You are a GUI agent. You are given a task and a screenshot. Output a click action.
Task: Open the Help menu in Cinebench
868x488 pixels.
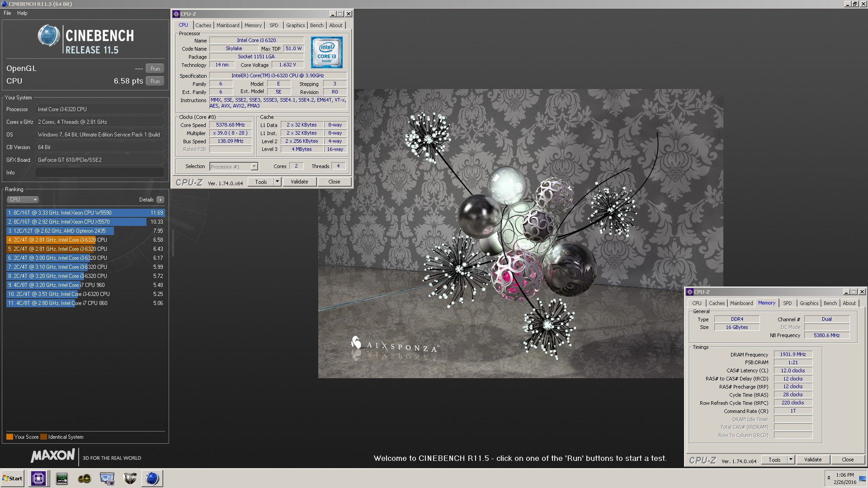tap(22, 13)
